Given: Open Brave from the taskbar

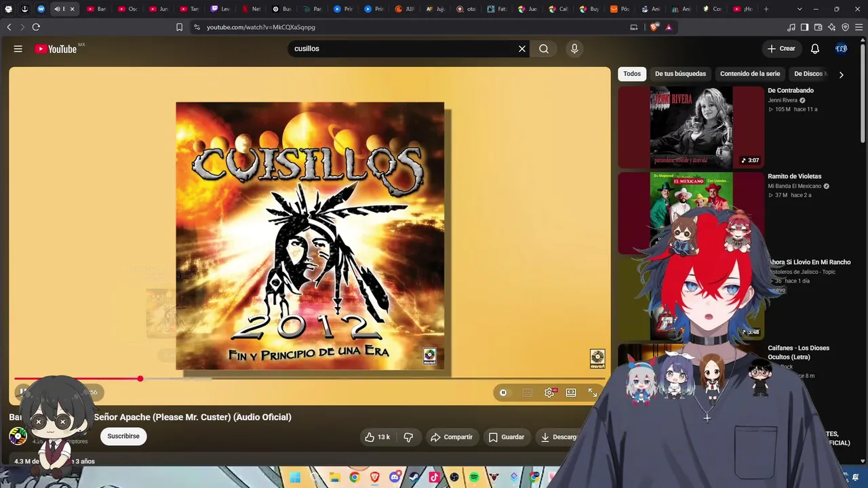Looking at the screenshot, I should pyautogui.click(x=375, y=478).
